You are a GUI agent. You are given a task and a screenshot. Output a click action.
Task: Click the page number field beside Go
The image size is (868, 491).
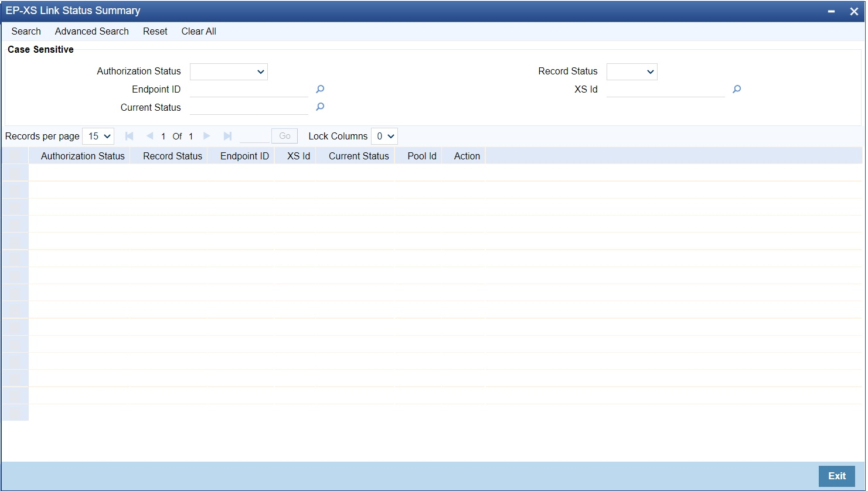click(254, 136)
